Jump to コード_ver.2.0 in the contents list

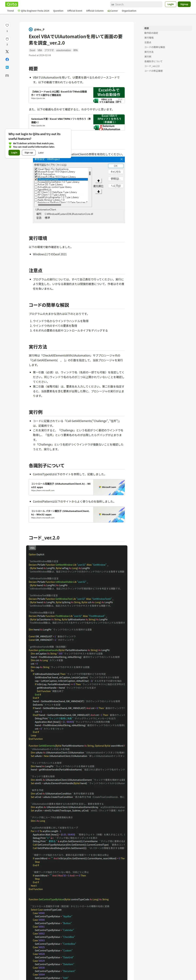coord(152,66)
